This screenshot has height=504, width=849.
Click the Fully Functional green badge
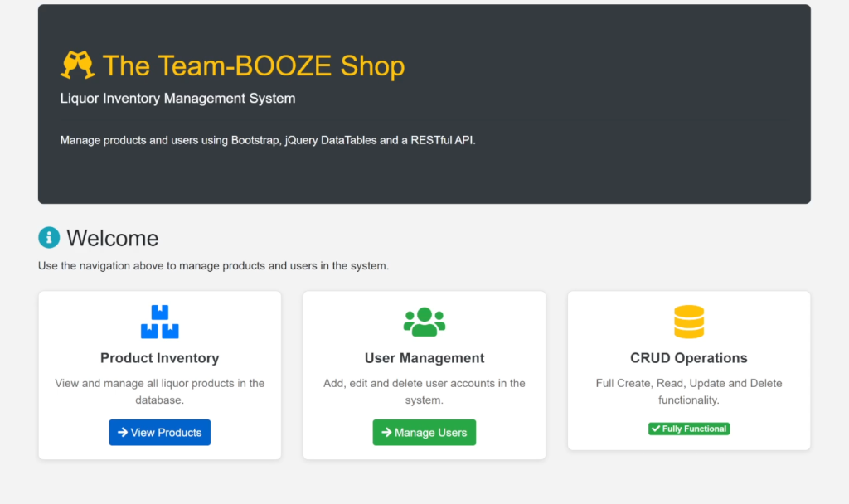[x=688, y=429]
